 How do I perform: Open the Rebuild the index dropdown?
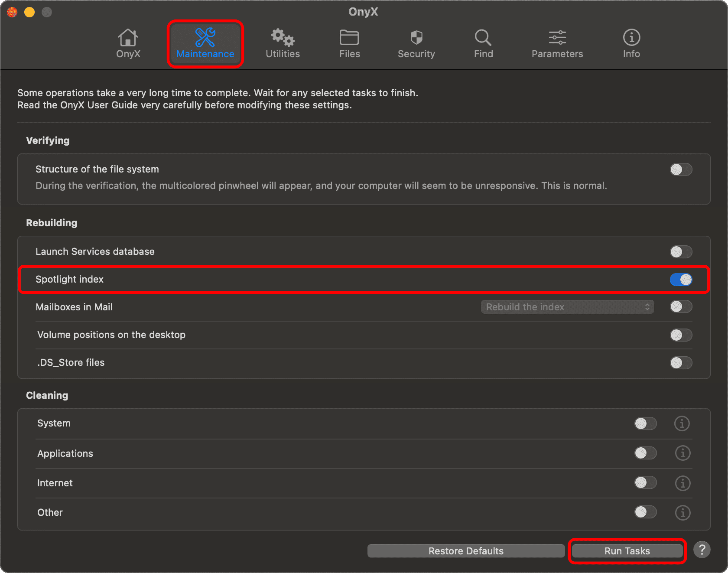tap(567, 307)
